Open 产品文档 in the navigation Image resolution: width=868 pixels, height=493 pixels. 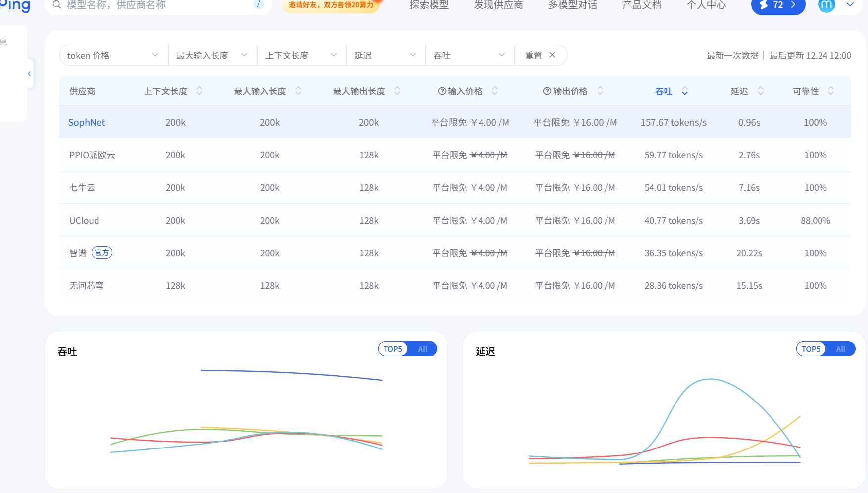(642, 5)
